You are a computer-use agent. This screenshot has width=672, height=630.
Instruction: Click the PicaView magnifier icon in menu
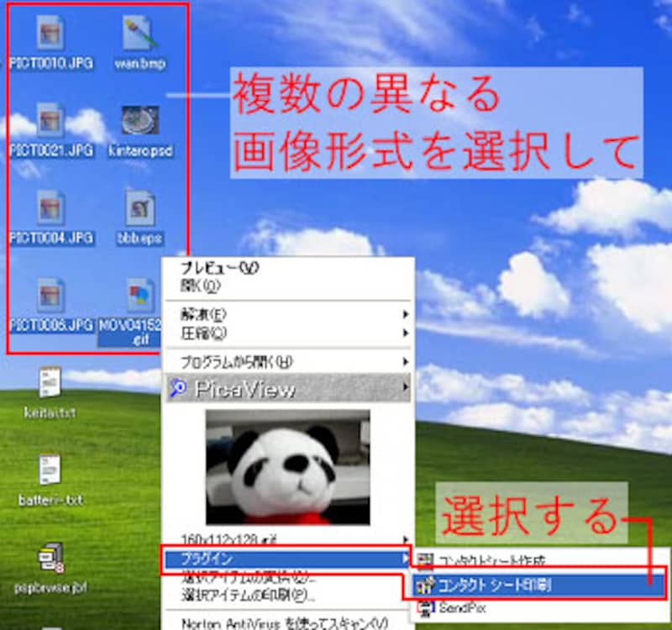pos(178,388)
